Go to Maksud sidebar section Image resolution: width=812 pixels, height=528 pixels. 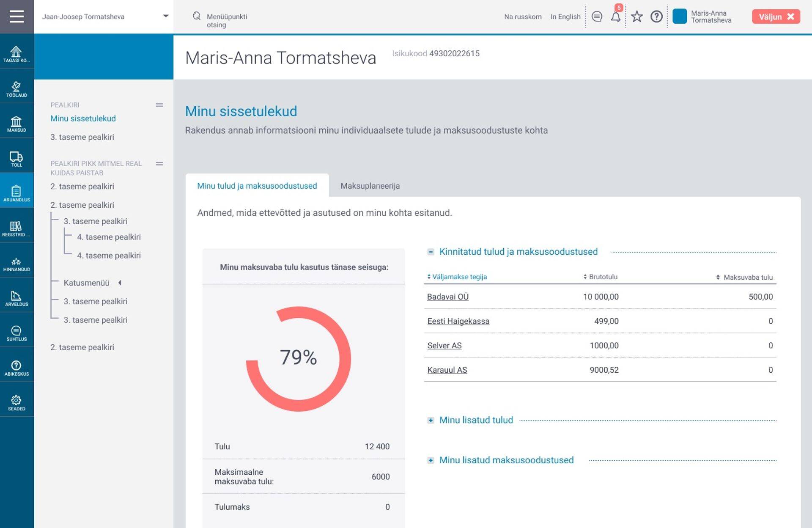point(16,124)
